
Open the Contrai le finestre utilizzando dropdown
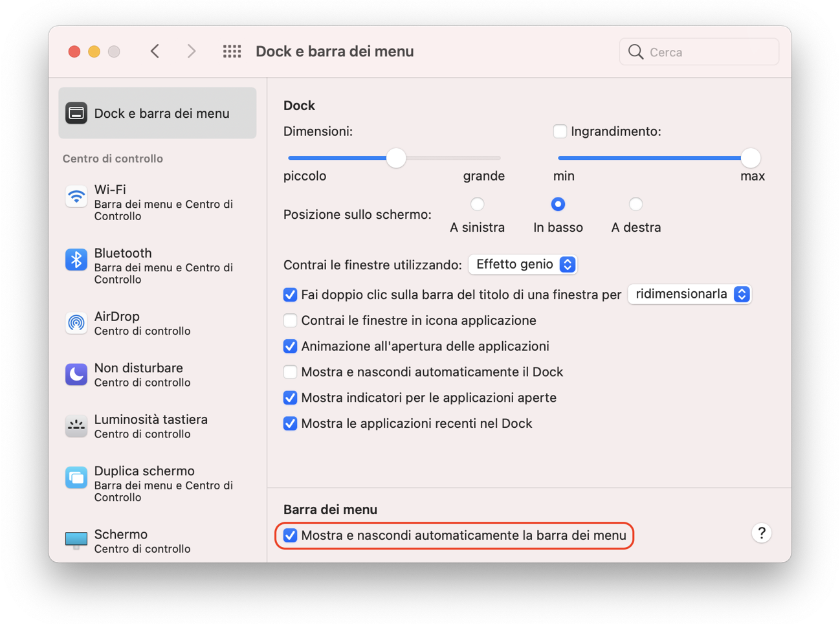tap(522, 264)
